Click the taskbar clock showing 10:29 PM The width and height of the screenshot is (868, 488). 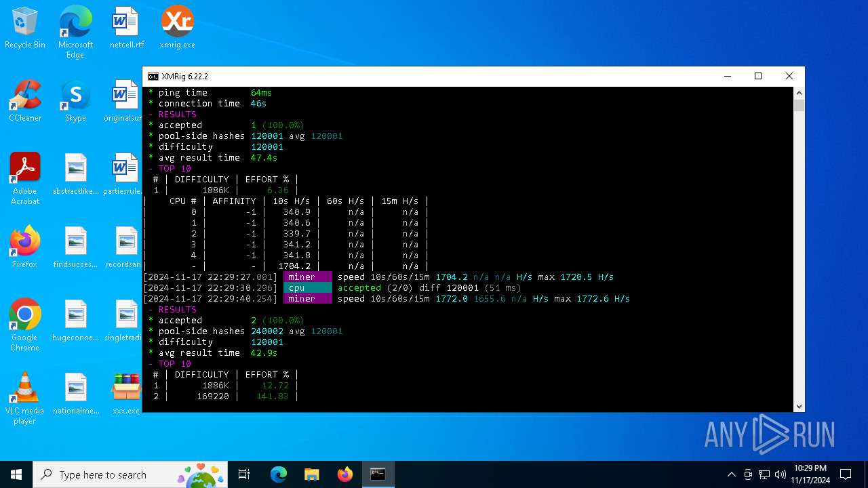pyautogui.click(x=810, y=474)
